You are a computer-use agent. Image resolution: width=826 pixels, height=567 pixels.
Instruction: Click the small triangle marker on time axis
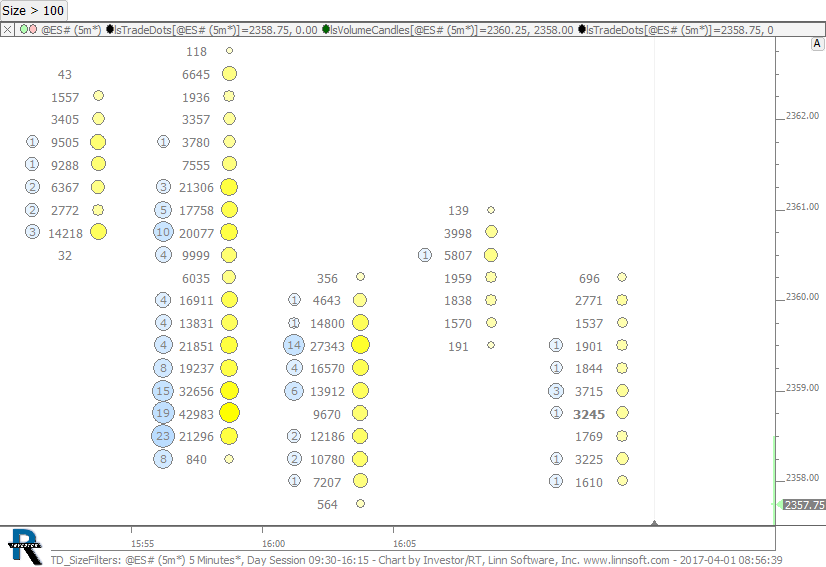pos(654,523)
